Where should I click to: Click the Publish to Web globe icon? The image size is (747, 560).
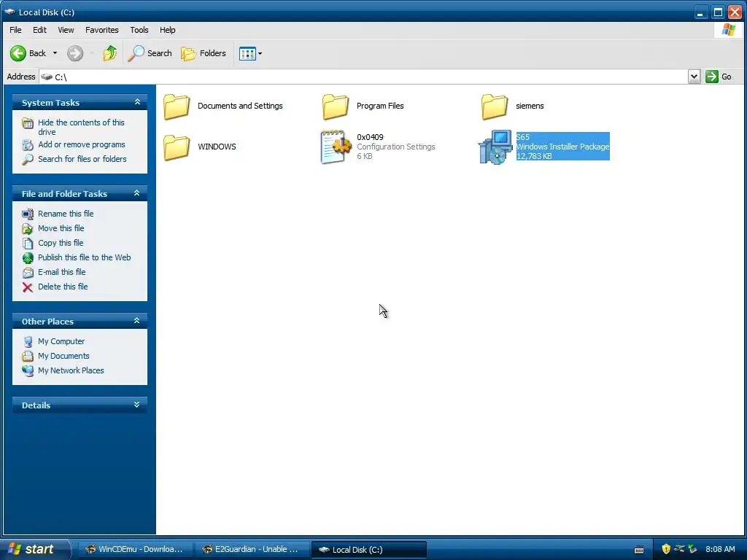28,258
